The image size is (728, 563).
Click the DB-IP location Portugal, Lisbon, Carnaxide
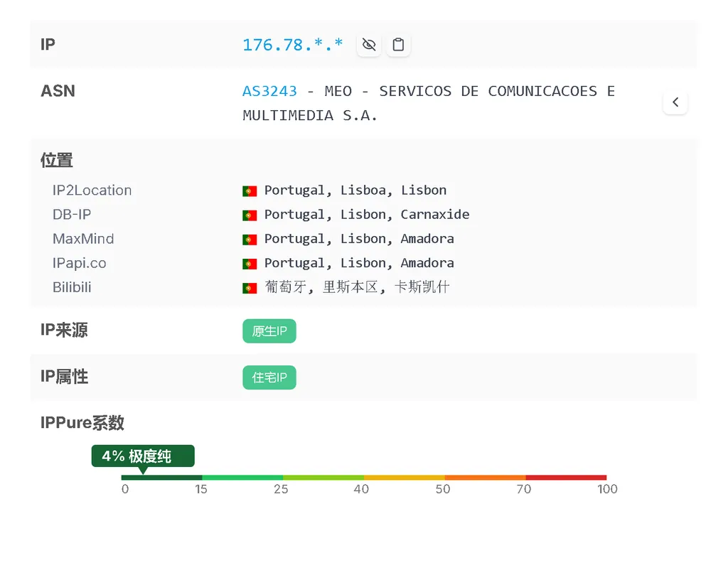366,215
